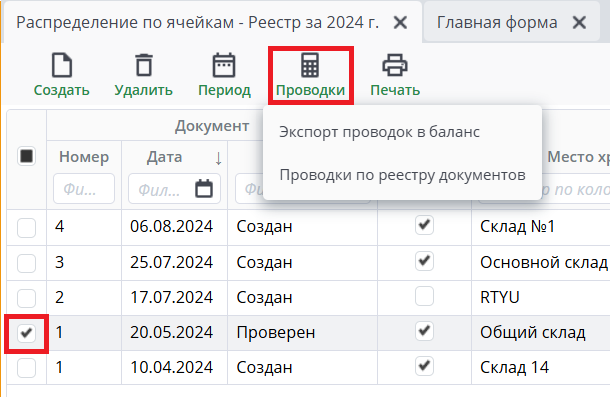Image resolution: width=610 pixels, height=397 pixels.
Task: Click the Печать printer icon
Action: pos(395,65)
